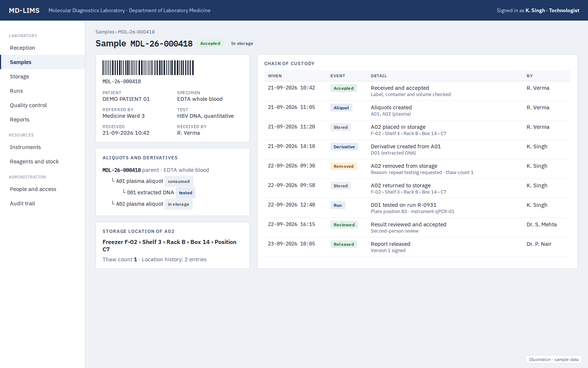The height and width of the screenshot is (368, 588).
Task: Click the Accepted badge beside sample title
Action: coord(210,43)
